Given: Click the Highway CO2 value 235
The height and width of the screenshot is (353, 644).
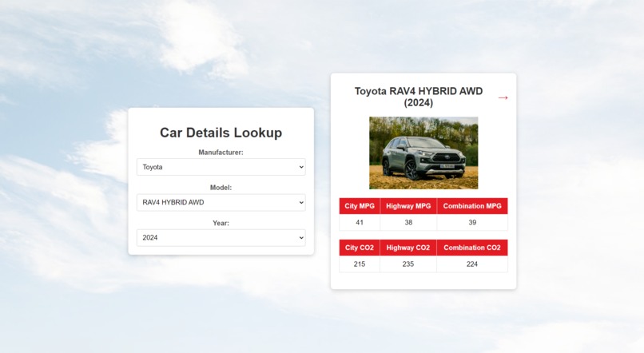Looking at the screenshot, I should (x=408, y=264).
